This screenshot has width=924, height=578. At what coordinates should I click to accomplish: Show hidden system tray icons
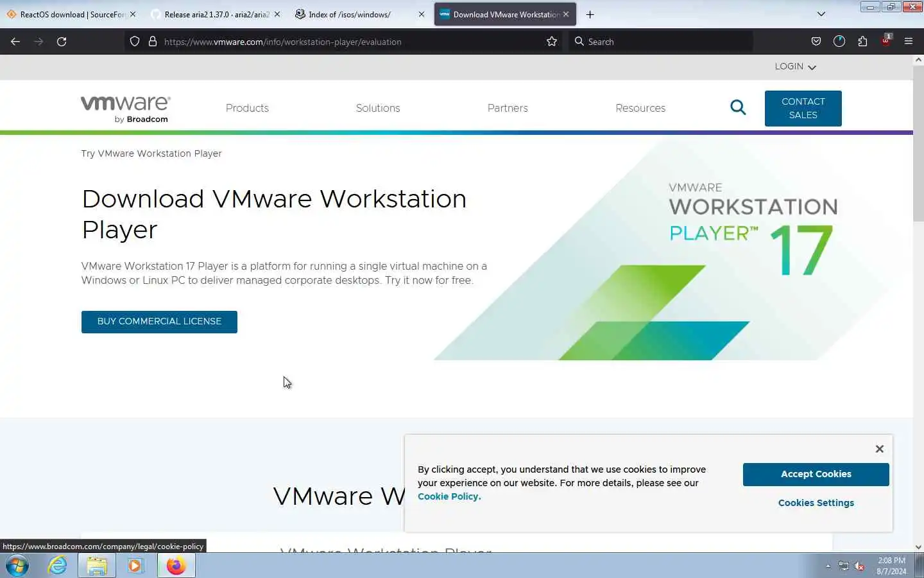[828, 566]
